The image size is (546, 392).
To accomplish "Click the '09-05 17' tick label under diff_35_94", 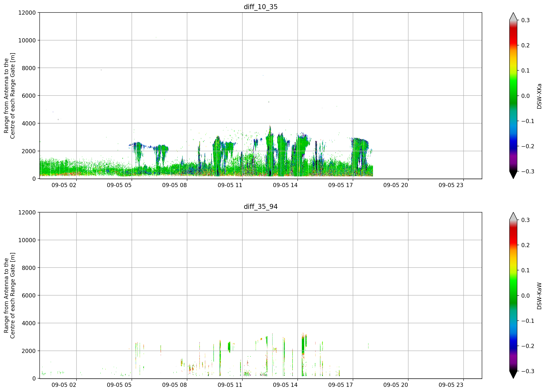I will click(340, 385).
